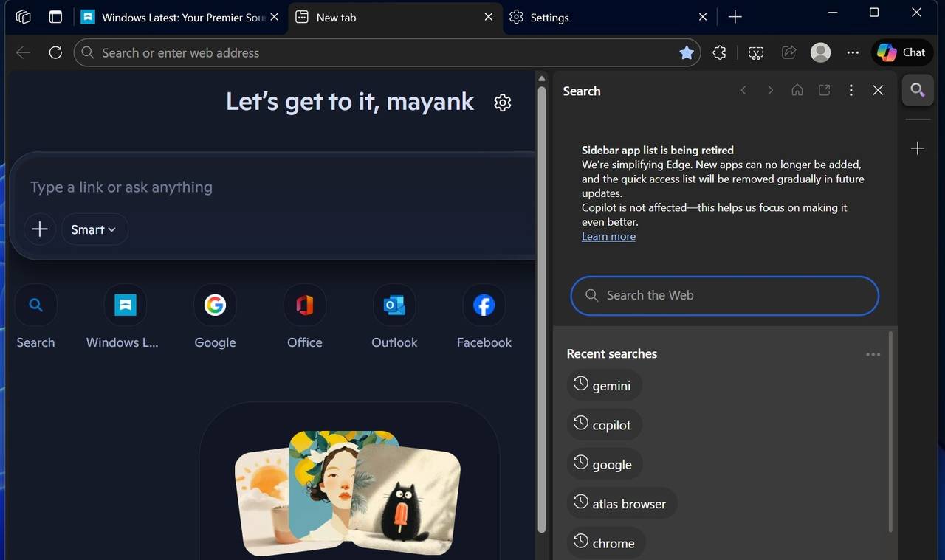The image size is (945, 560).
Task: Open the Settings and more ellipsis menu
Action: tap(853, 52)
